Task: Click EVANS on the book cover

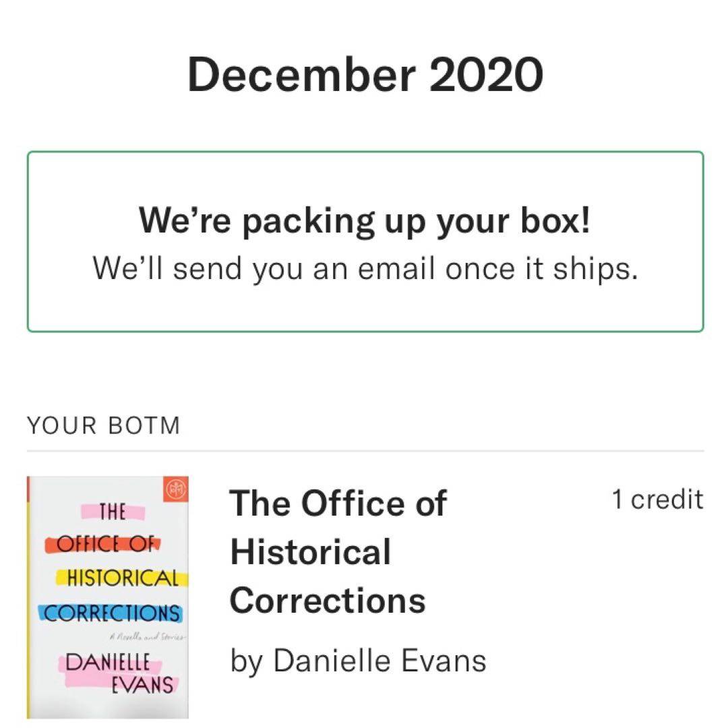Action: tap(146, 686)
